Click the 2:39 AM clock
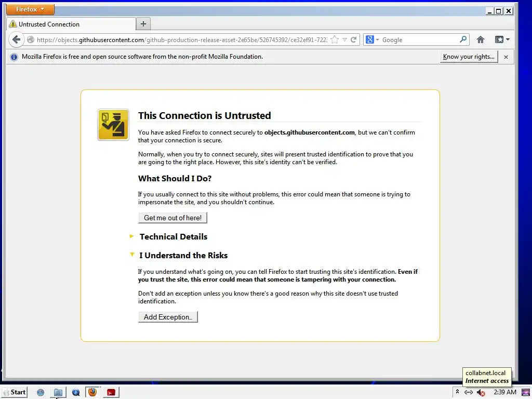Screen dimensions: 532x399 point(505,392)
